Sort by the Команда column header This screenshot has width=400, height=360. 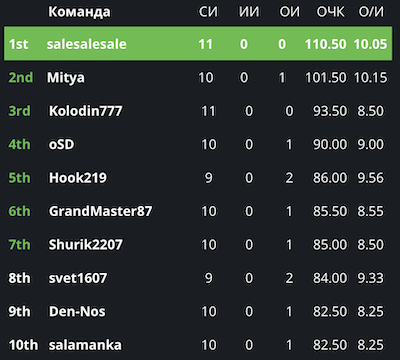coord(79,12)
